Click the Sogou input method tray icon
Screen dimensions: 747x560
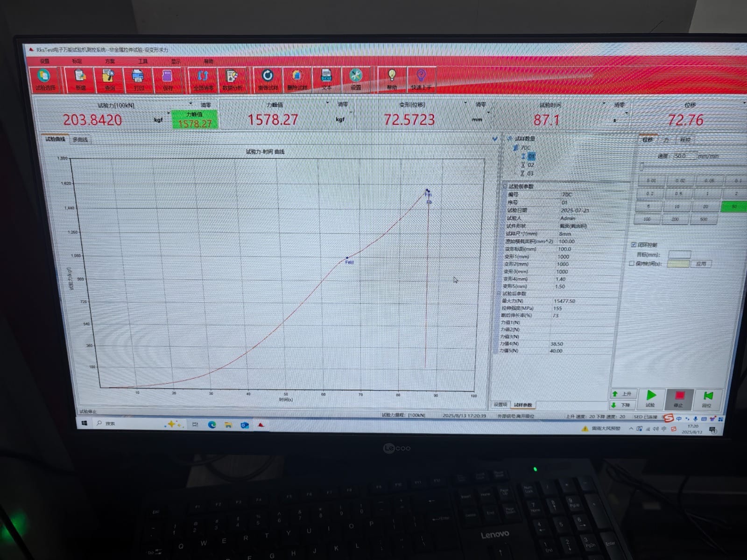pos(674,428)
